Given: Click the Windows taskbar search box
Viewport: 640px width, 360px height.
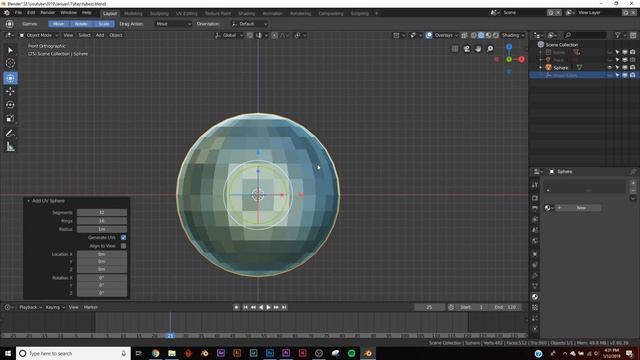Looking at the screenshot, I should pyautogui.click(x=73, y=353).
